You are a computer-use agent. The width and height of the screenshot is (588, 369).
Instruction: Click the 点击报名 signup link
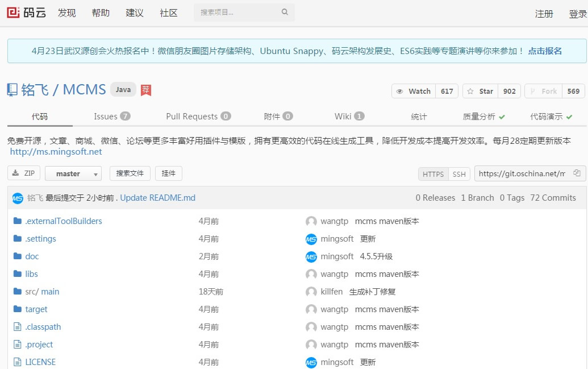click(x=545, y=51)
